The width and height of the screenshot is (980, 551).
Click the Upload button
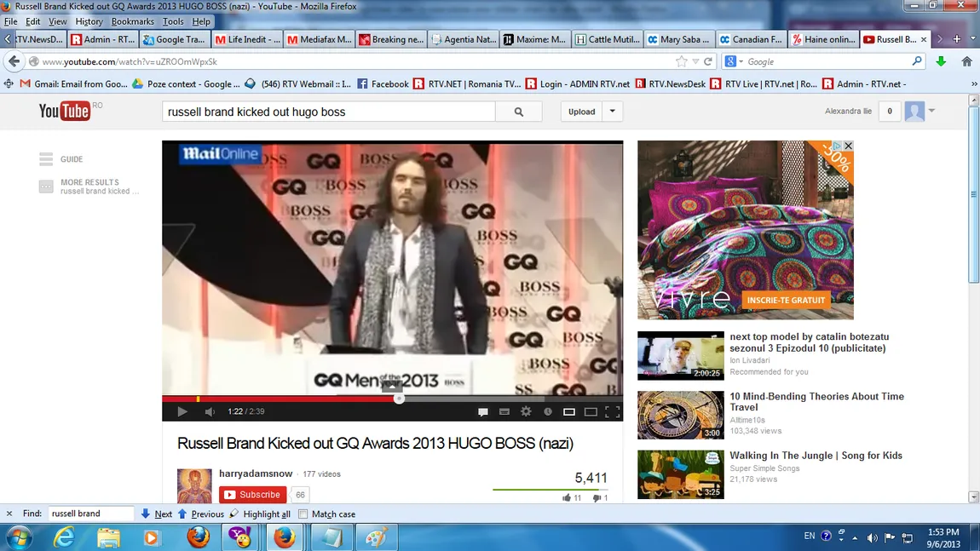(x=582, y=112)
